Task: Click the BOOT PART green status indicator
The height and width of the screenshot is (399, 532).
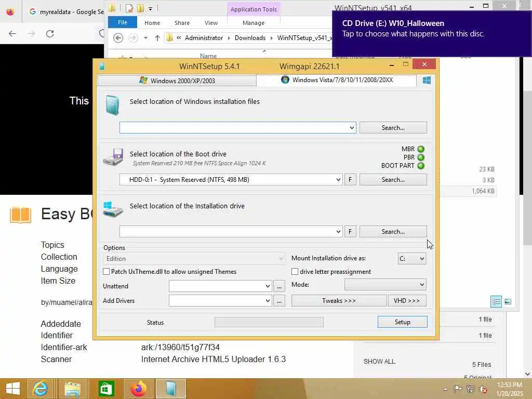Action: [x=421, y=166]
